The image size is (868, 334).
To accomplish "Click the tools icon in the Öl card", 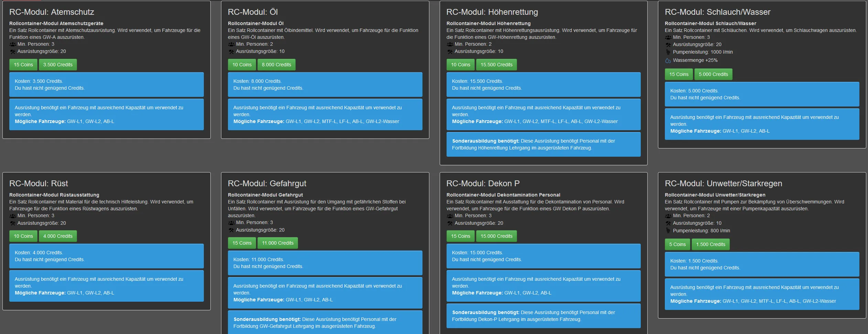I will [x=231, y=52].
